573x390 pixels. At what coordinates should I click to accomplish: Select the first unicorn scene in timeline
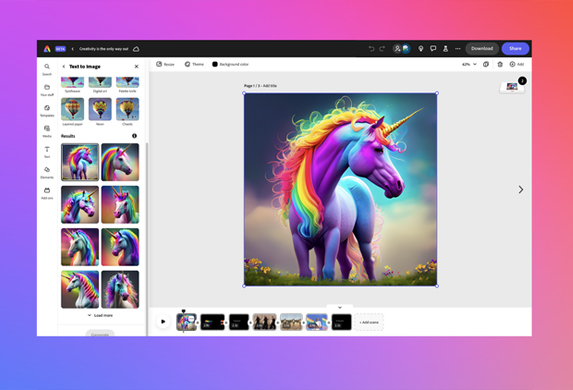tap(187, 322)
